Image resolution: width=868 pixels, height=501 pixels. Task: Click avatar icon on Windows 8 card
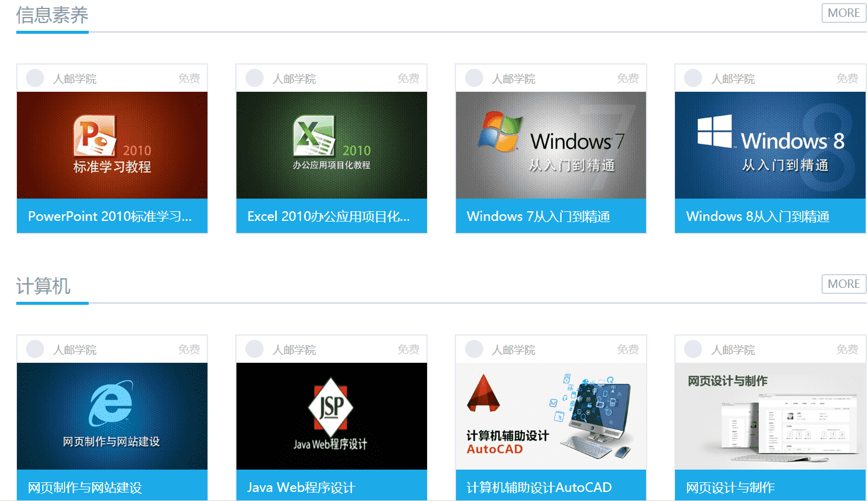click(x=693, y=78)
